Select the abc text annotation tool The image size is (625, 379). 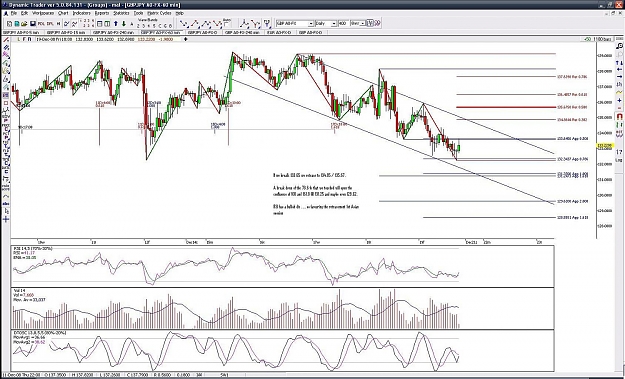[6, 203]
